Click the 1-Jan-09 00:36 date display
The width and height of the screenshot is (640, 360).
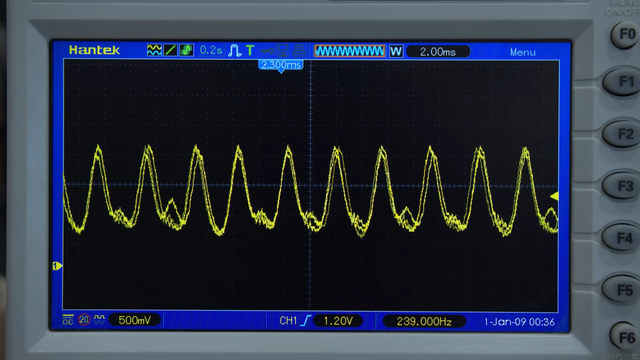coord(519,322)
